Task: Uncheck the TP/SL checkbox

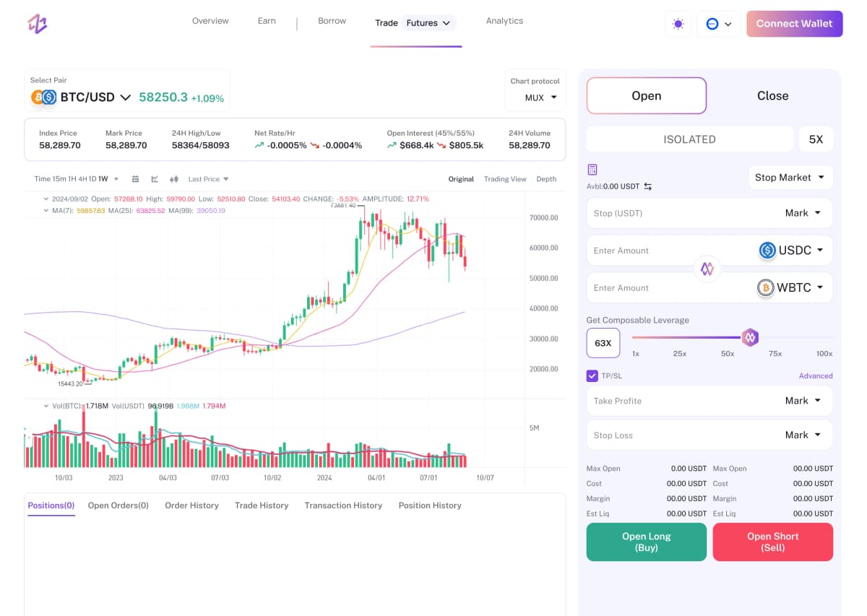Action: tap(592, 376)
